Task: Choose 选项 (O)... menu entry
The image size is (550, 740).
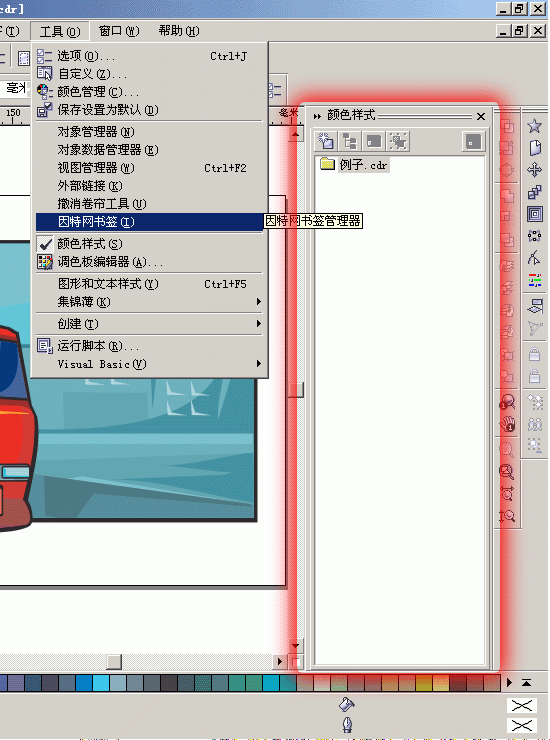Action: [149, 56]
